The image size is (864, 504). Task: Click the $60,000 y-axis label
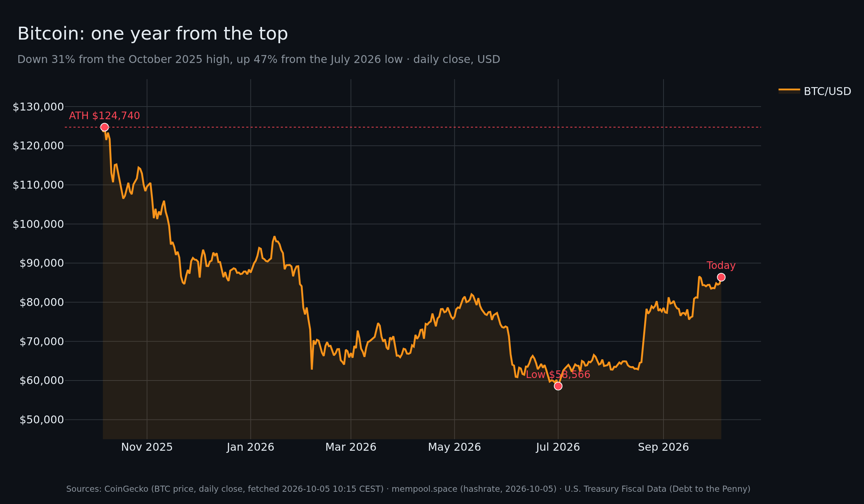coord(42,381)
